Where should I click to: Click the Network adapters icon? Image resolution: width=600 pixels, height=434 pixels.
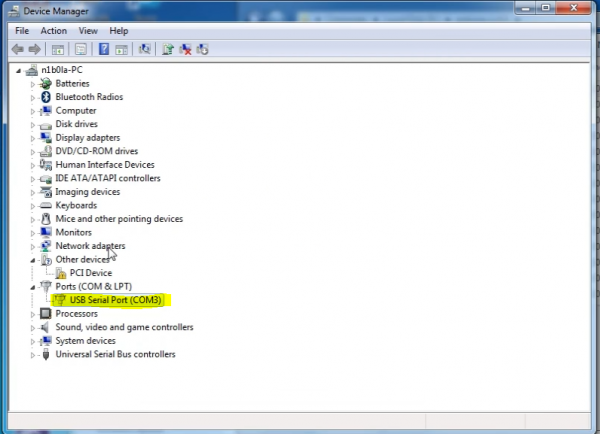(46, 246)
